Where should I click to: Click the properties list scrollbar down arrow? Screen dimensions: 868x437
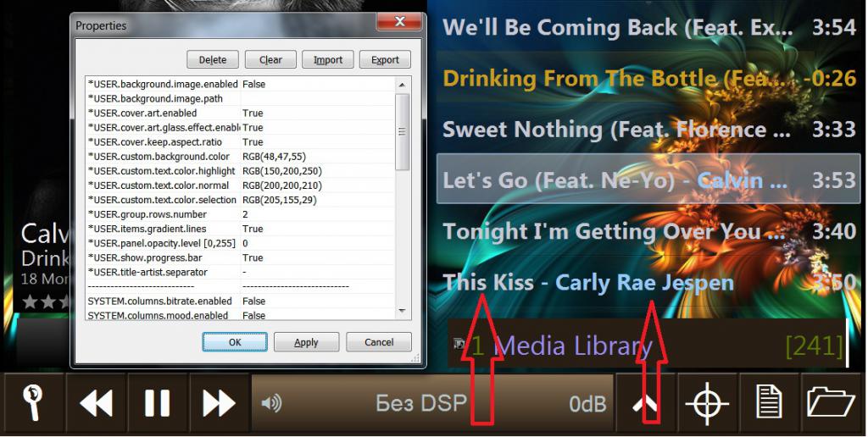point(403,312)
